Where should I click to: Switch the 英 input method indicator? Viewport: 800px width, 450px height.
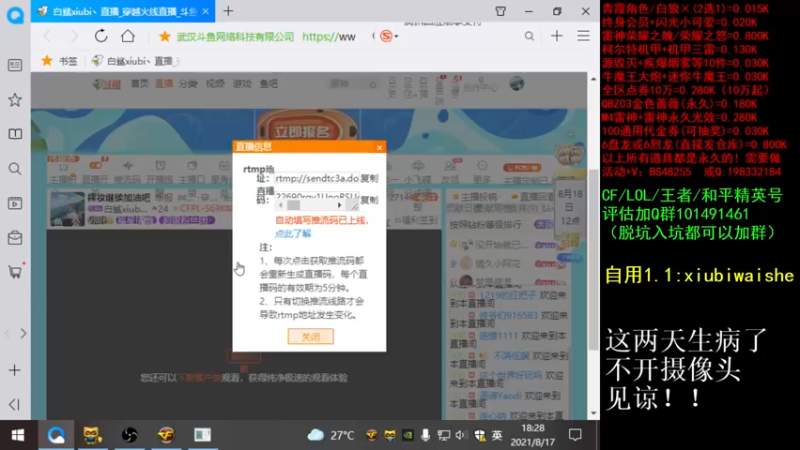coord(496,435)
